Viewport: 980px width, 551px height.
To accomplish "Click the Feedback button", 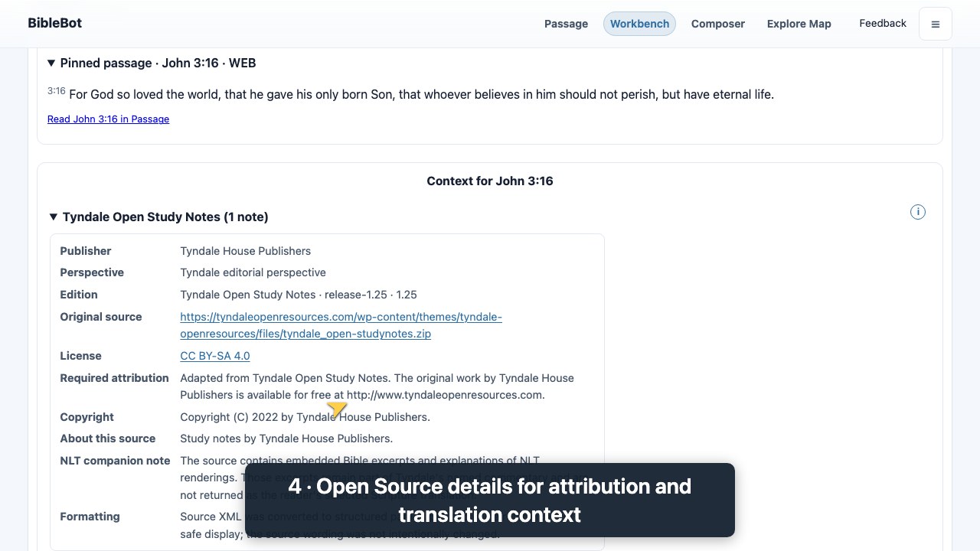I will [882, 24].
